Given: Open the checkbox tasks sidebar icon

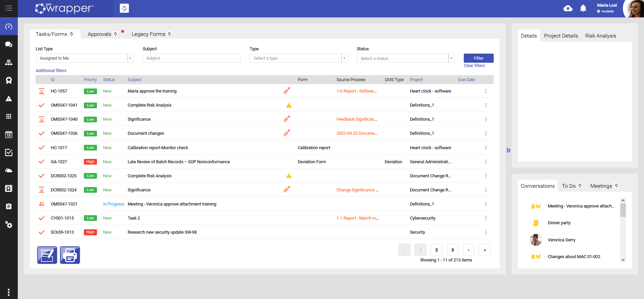Looking at the screenshot, I should (x=9, y=153).
